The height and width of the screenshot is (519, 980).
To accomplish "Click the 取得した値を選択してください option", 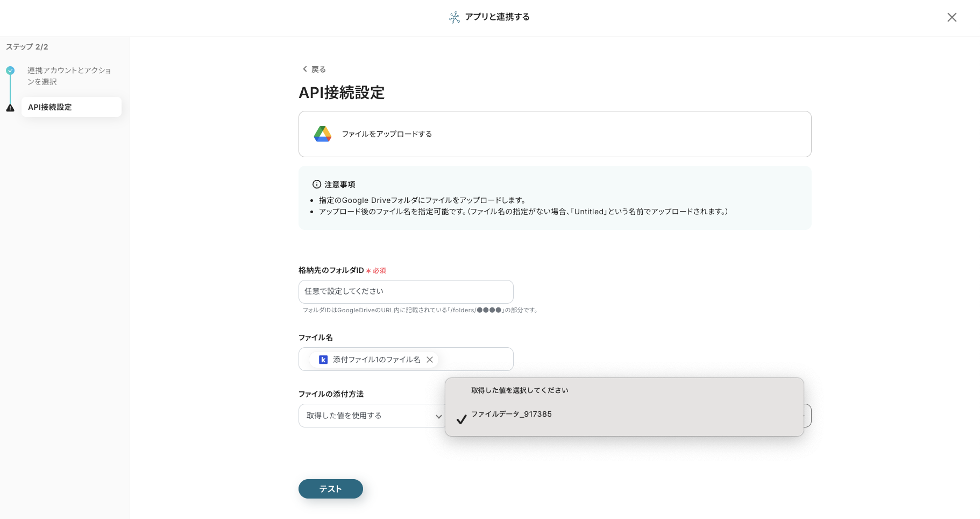I will tap(624, 390).
